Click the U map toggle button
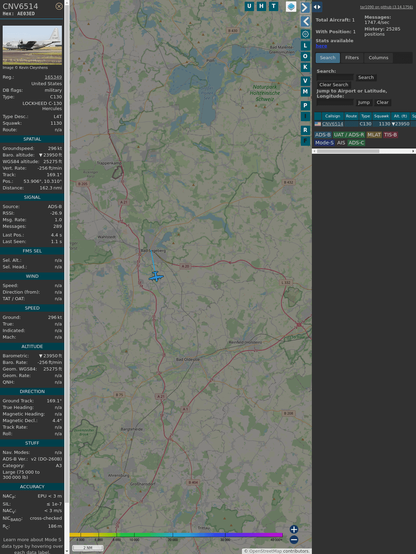 pos(250,6)
